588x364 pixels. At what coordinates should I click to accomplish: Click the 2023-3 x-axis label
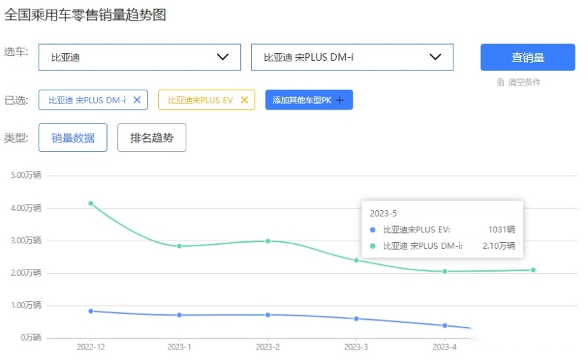coord(356,347)
